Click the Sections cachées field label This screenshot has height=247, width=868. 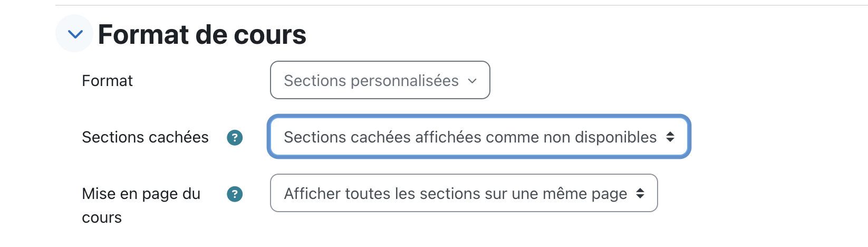[x=145, y=137]
